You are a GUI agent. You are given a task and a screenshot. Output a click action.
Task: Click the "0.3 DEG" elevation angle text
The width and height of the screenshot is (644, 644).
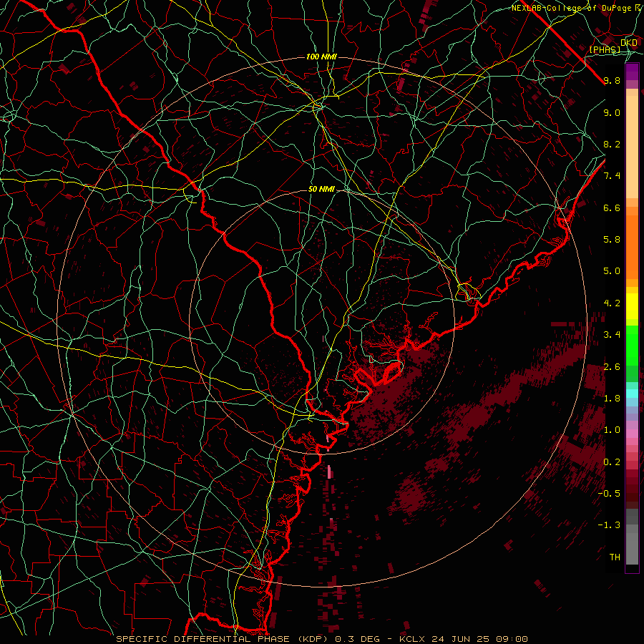357,639
